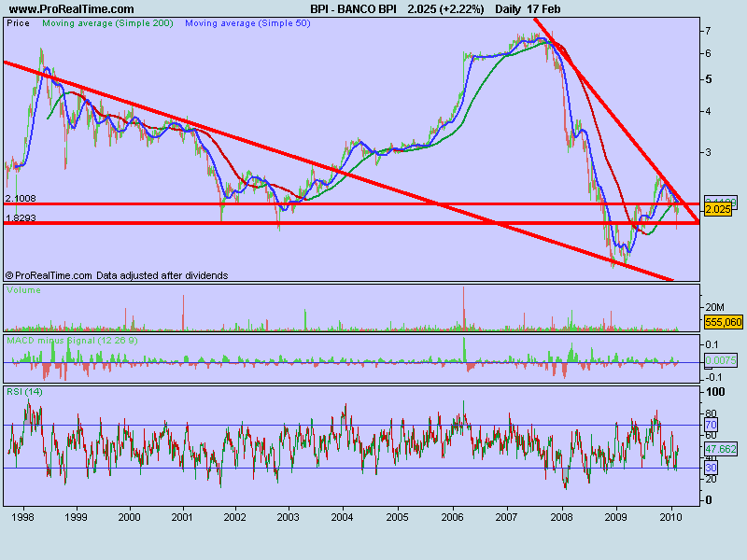The width and height of the screenshot is (747, 560).
Task: Click the 47.662 RSI value tag
Action: 721,449
